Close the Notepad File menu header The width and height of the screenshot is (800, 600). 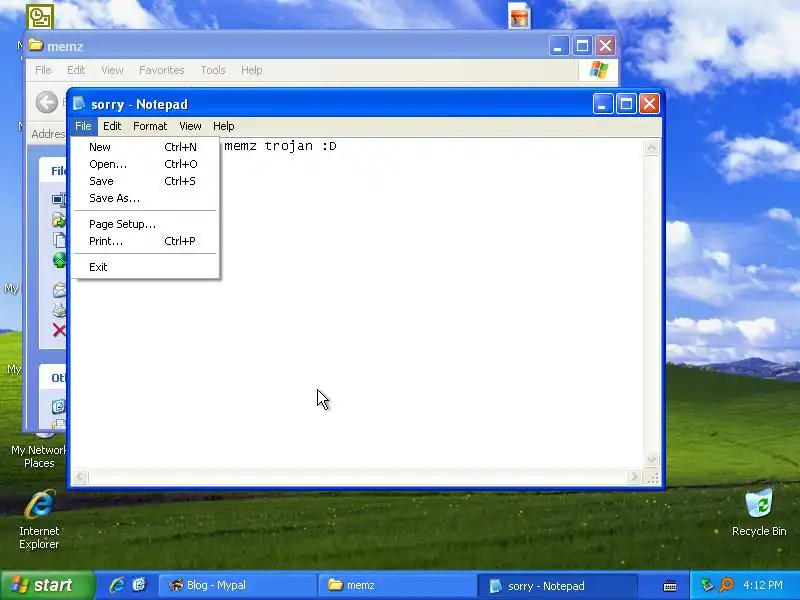click(83, 126)
